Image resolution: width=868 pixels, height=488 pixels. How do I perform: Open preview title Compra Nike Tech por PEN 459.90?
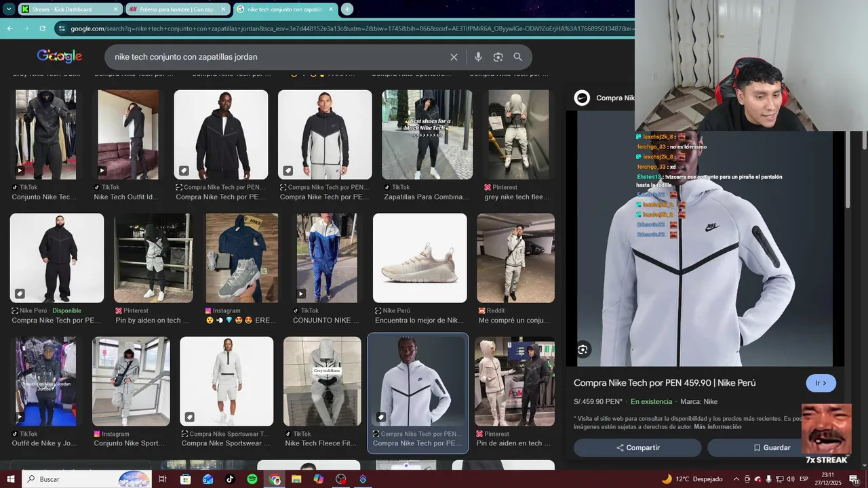(x=665, y=383)
